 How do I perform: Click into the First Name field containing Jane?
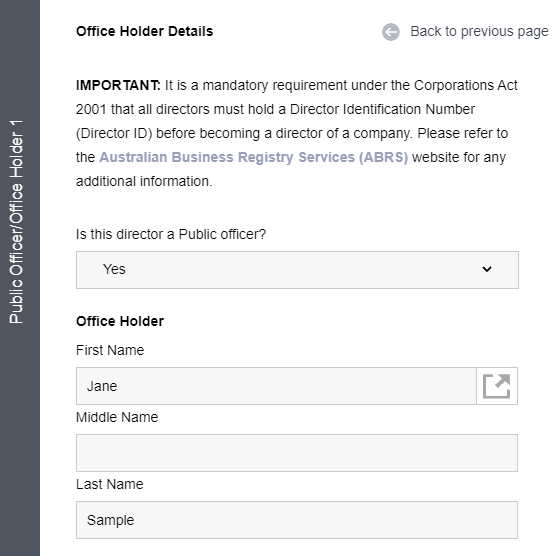[276, 386]
